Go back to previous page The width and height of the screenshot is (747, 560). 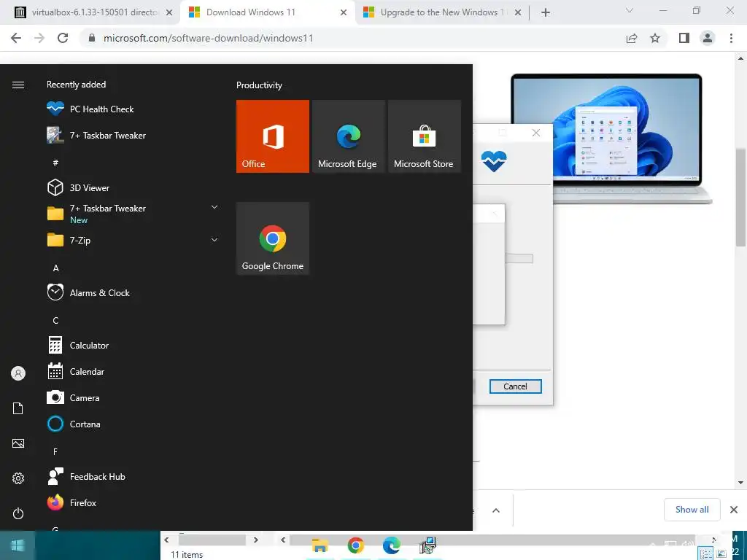click(16, 38)
